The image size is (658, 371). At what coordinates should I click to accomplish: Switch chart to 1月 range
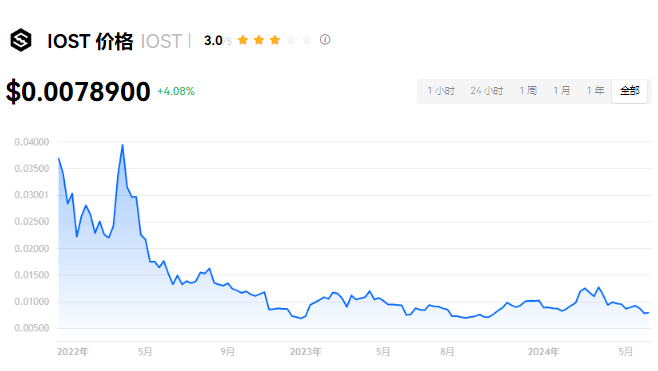coord(562,91)
